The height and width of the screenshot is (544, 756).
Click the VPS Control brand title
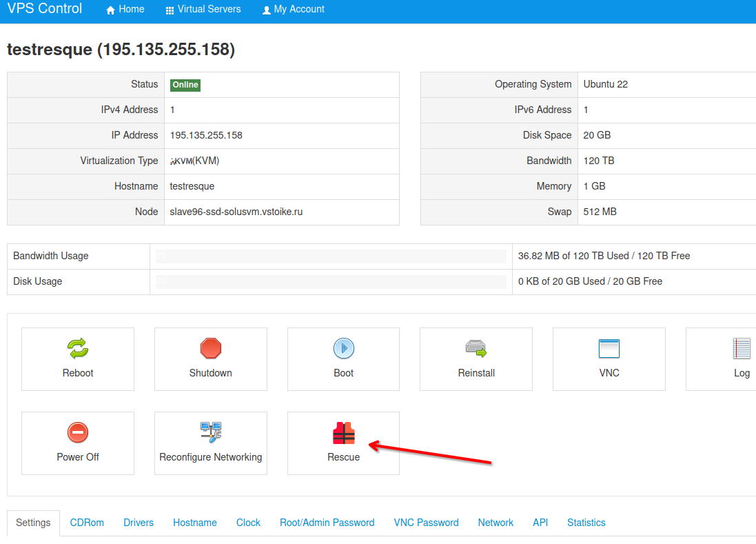coord(45,9)
